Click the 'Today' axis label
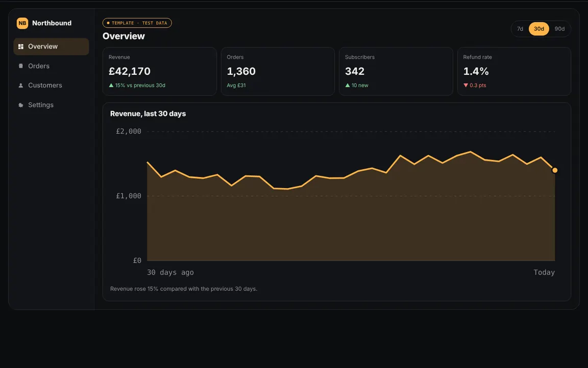 [544, 272]
